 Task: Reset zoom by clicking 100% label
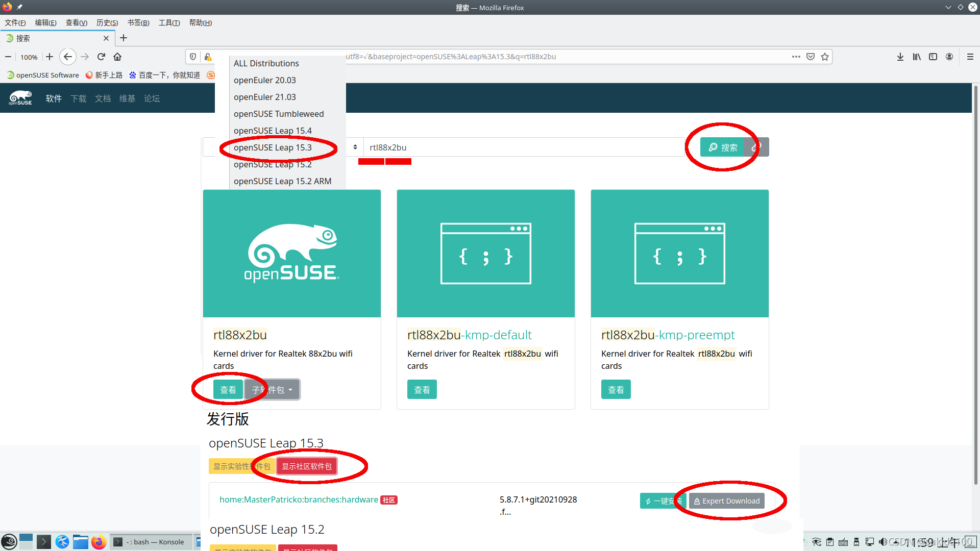point(29,57)
